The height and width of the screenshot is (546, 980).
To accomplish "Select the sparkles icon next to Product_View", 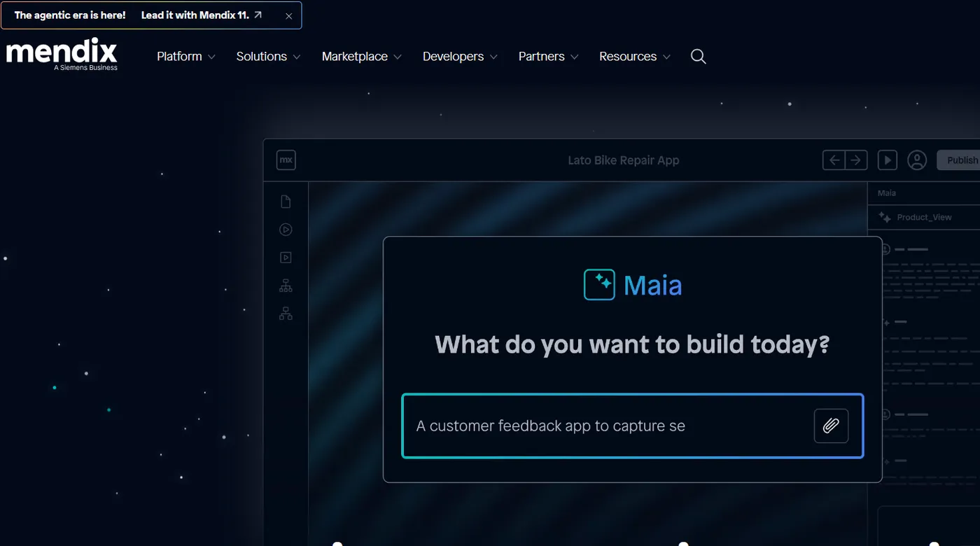I will [883, 217].
